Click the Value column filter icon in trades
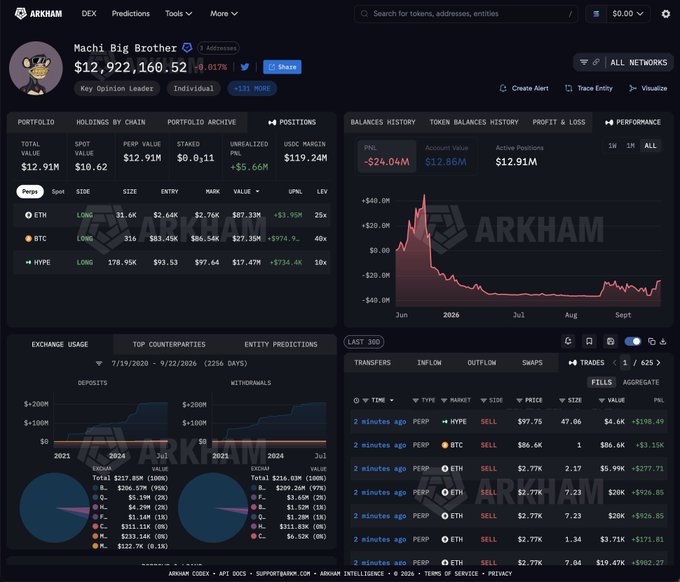This screenshot has width=680, height=582. (602, 400)
